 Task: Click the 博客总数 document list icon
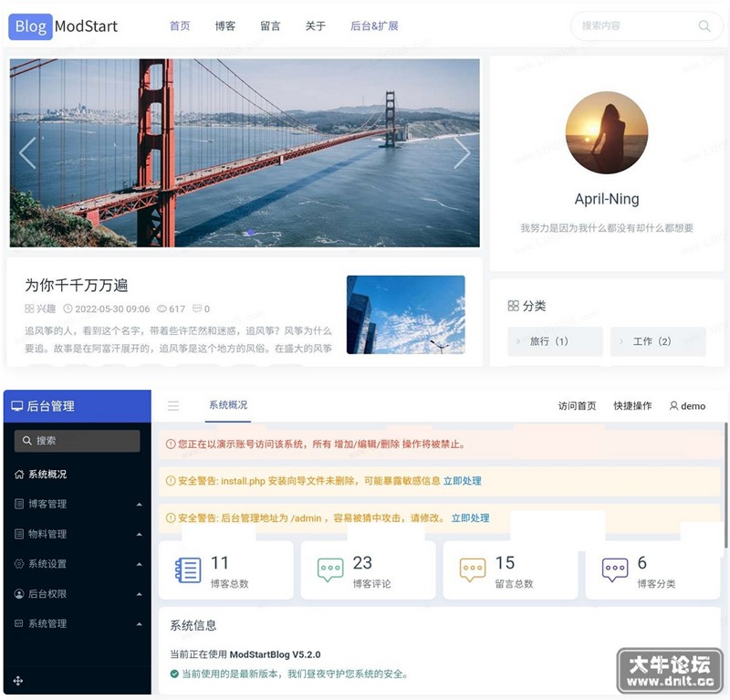coord(188,569)
